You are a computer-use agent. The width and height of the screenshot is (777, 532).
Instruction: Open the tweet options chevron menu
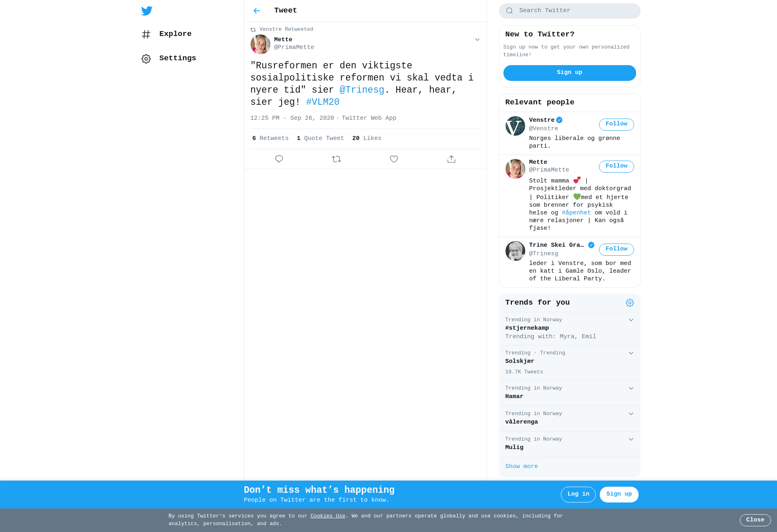pos(477,40)
